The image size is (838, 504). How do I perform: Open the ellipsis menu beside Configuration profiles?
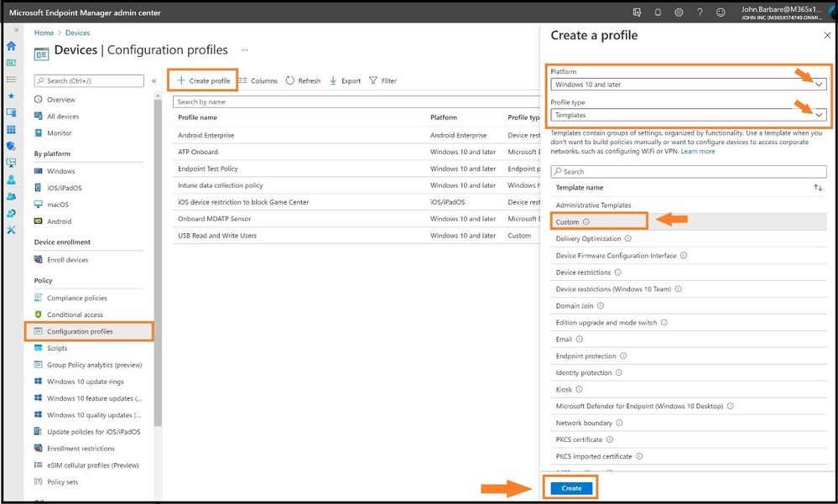[245, 49]
